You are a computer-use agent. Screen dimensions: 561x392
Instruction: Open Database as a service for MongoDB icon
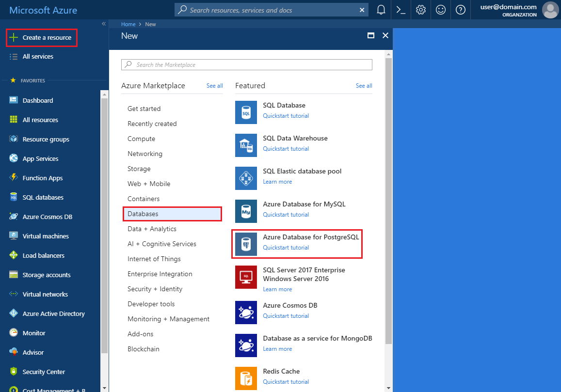click(246, 345)
